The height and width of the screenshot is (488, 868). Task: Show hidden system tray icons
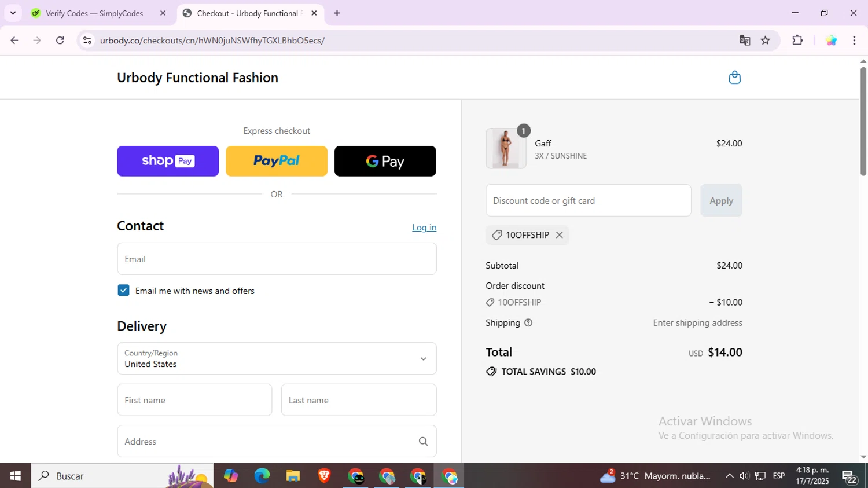pos(729,476)
